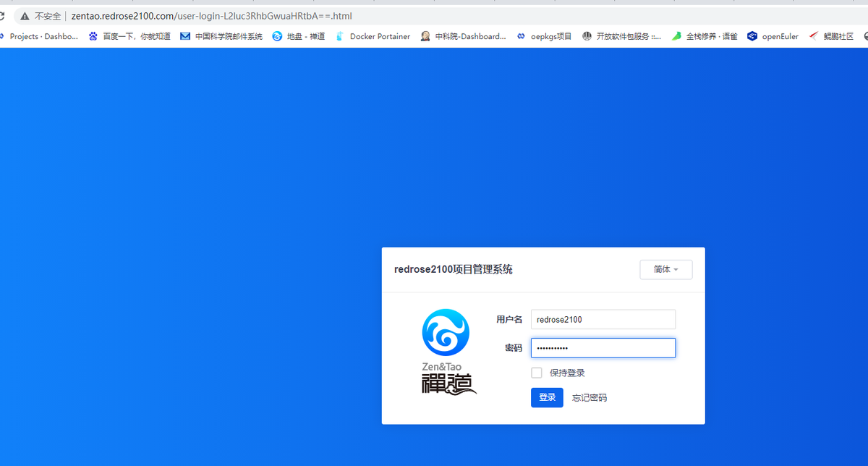Click the 用户名 label
The width and height of the screenshot is (868, 466).
click(x=509, y=319)
